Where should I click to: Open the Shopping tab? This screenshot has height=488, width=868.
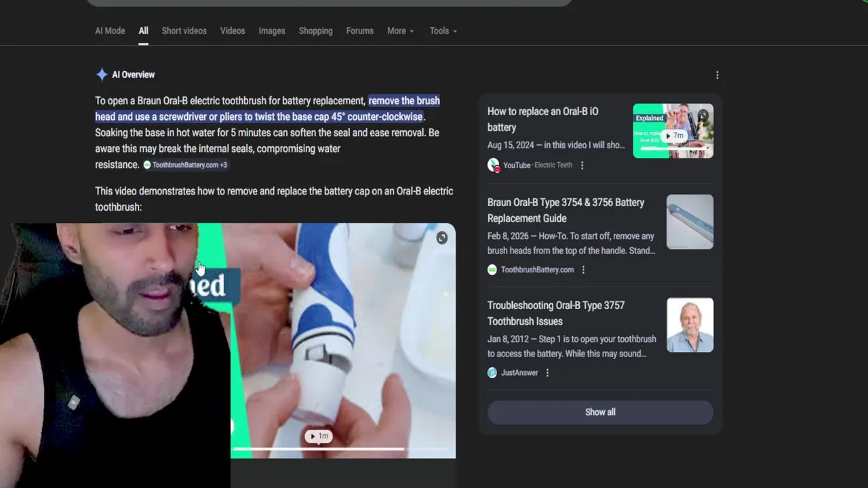[315, 30]
